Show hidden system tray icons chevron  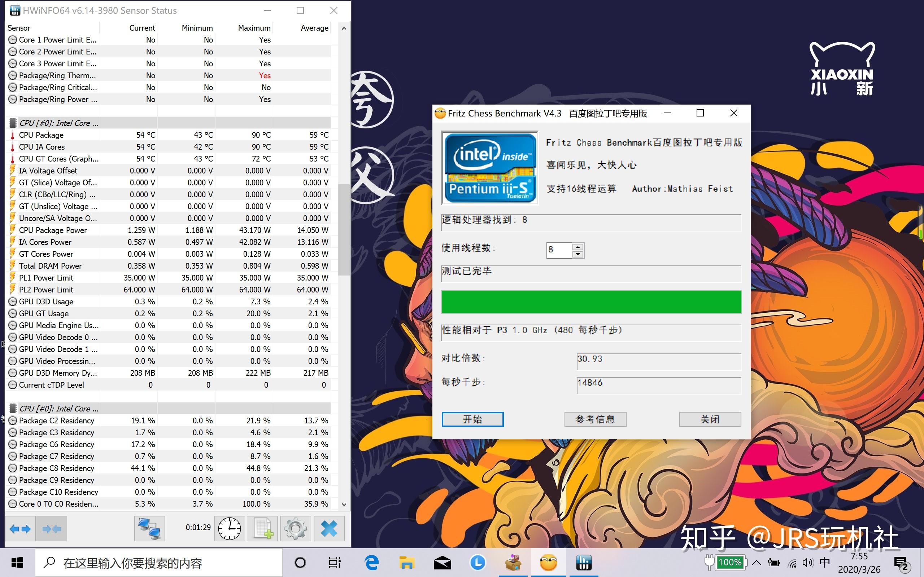tap(757, 563)
